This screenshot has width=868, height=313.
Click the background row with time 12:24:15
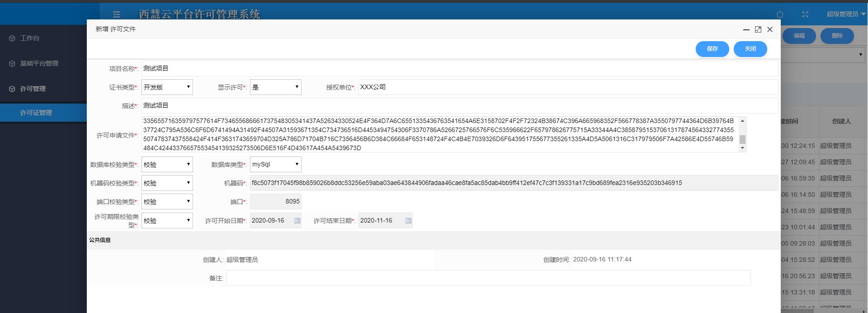coord(824,146)
